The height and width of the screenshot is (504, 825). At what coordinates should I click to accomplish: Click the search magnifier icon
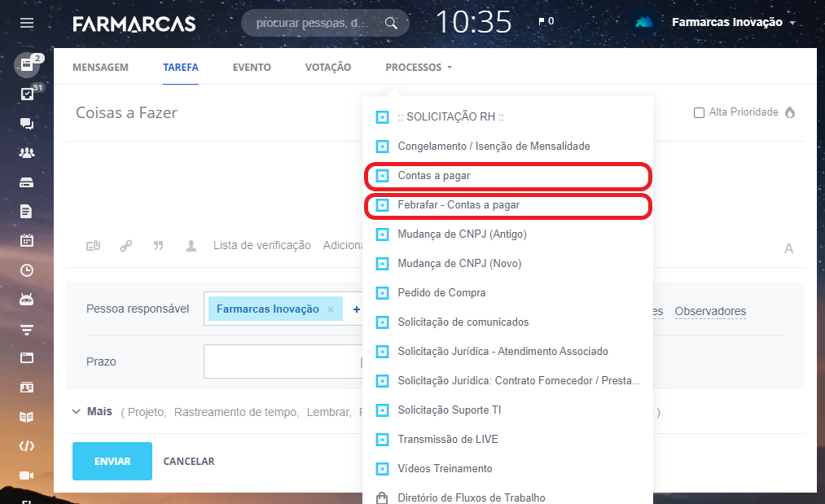(x=392, y=23)
